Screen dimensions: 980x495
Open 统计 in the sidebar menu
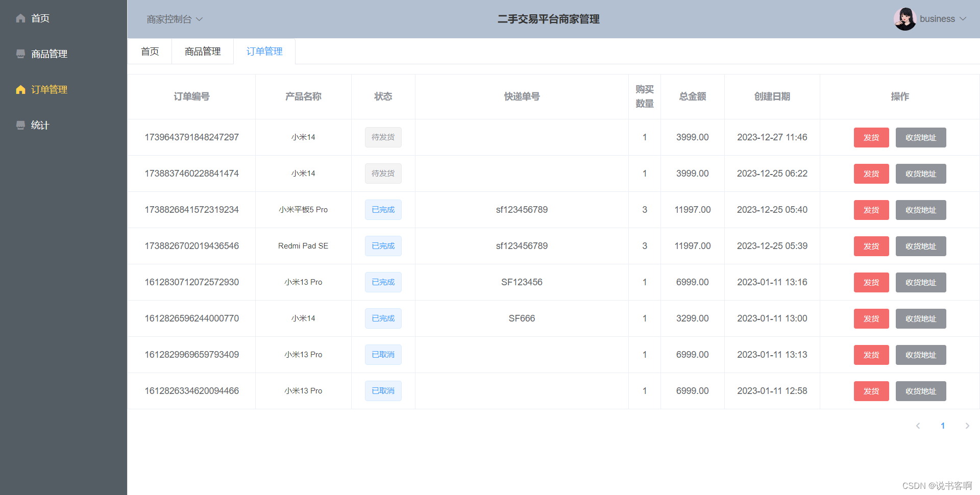(x=63, y=125)
